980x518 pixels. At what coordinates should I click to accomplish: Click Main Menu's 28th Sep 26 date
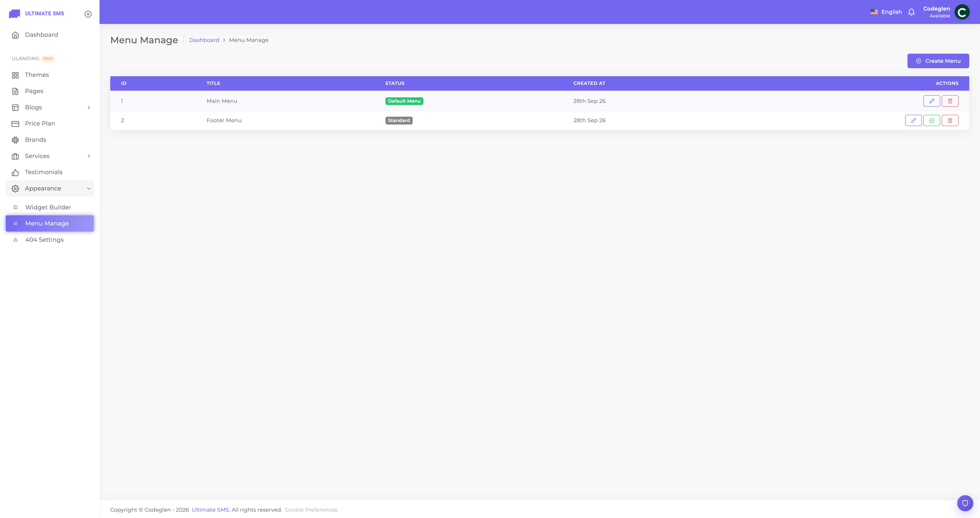(589, 101)
